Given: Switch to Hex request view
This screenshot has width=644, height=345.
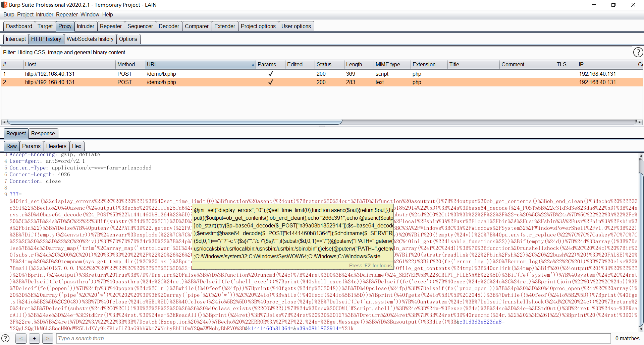Looking at the screenshot, I should 76,146.
